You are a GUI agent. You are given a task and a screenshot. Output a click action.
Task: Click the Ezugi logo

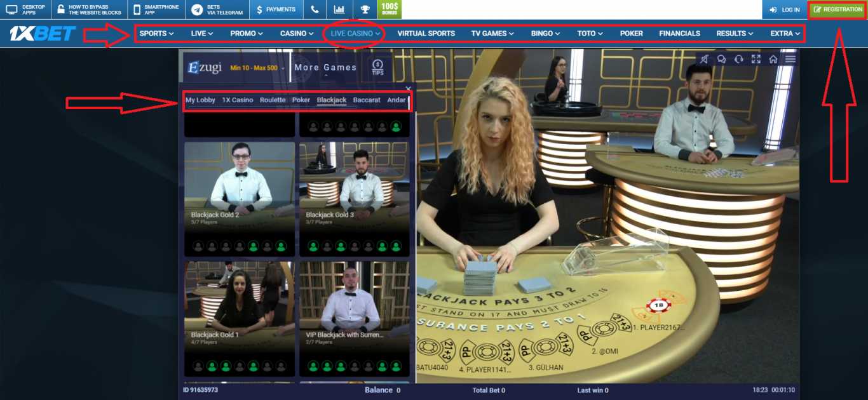coord(205,67)
